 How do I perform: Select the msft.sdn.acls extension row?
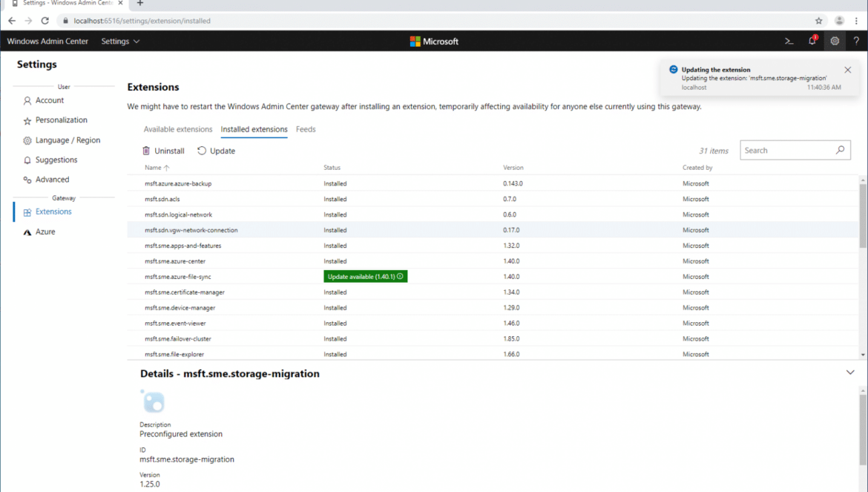pyautogui.click(x=493, y=199)
